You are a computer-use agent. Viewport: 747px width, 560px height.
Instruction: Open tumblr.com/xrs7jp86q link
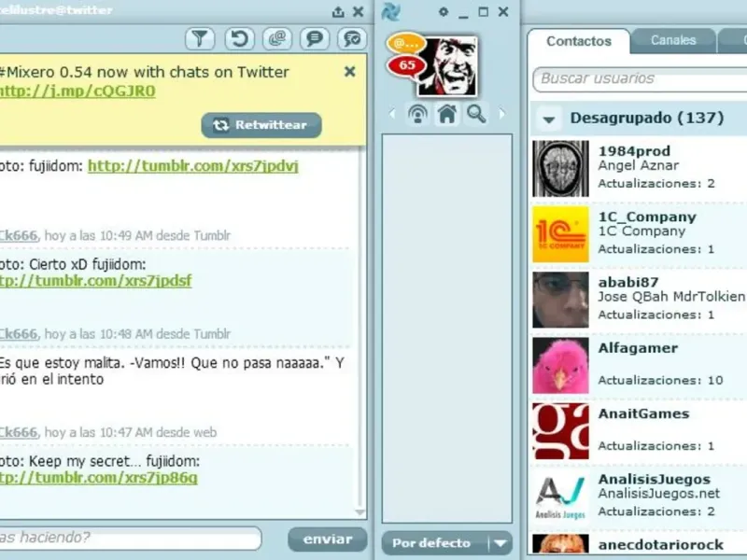click(x=99, y=478)
